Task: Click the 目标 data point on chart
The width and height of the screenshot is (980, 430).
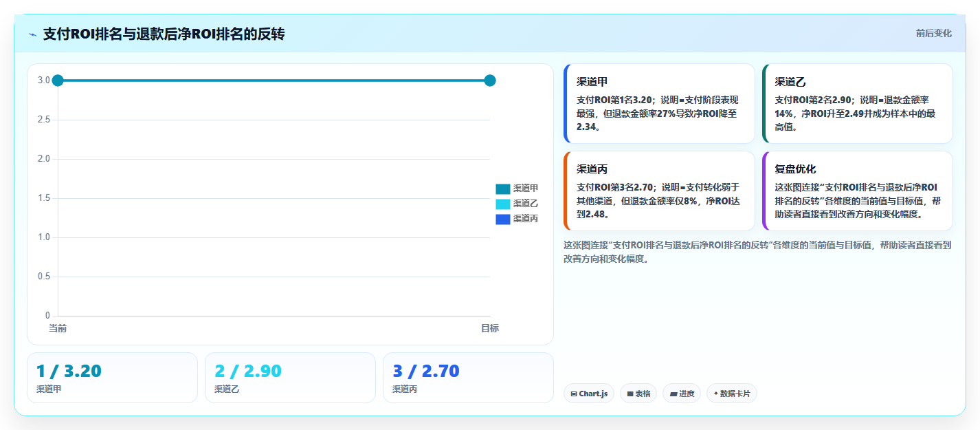Action: coord(490,80)
